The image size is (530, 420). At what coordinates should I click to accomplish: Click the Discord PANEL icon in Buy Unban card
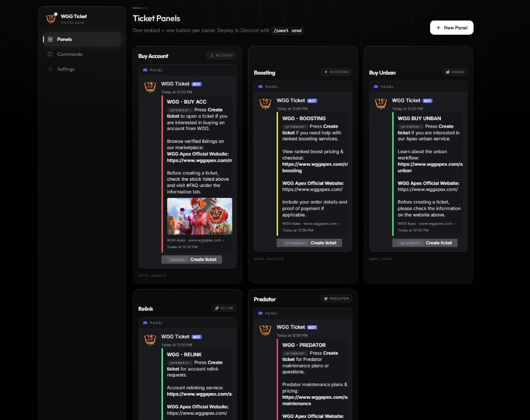tap(376, 86)
